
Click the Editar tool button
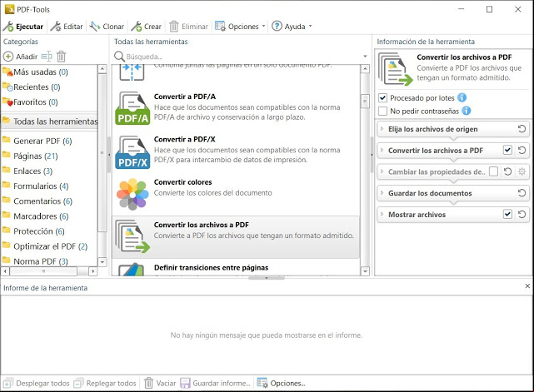pyautogui.click(x=67, y=26)
